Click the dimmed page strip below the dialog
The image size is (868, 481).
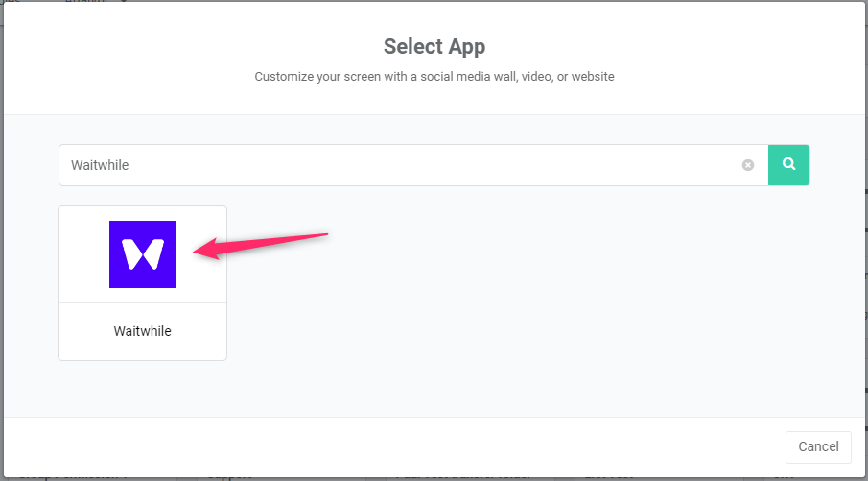point(434,478)
